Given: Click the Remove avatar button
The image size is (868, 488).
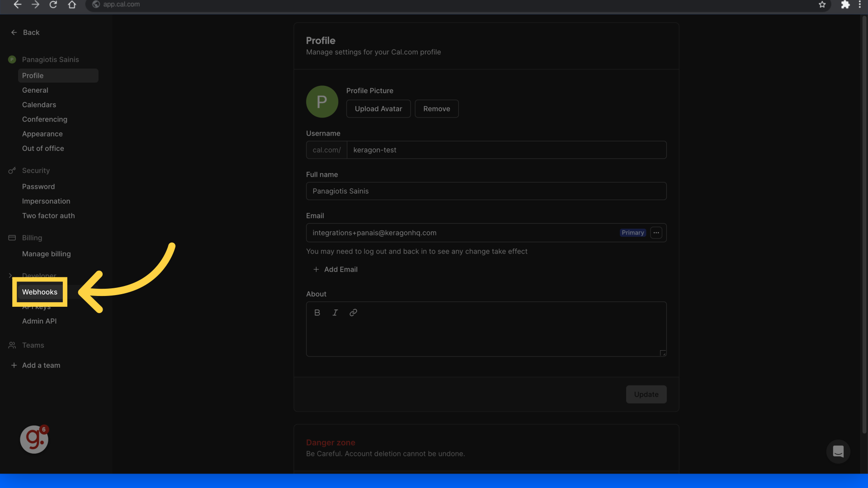Looking at the screenshot, I should click(437, 109).
